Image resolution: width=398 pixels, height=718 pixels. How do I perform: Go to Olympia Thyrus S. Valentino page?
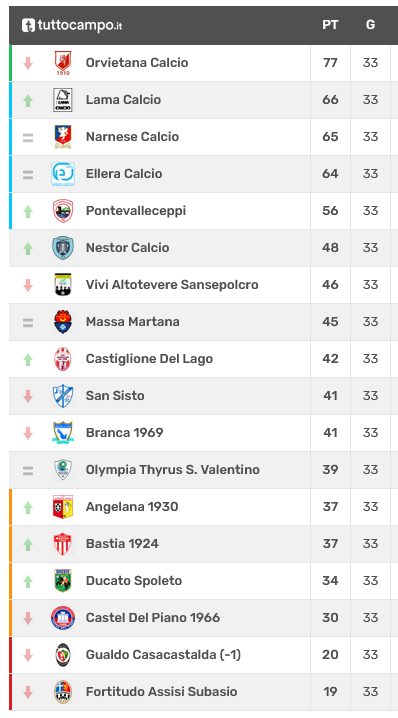(173, 470)
